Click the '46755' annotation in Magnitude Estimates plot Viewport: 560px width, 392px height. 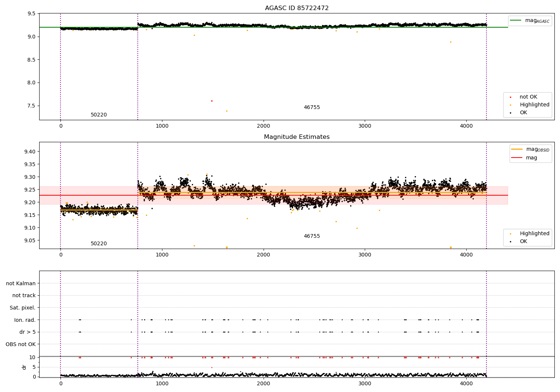click(x=312, y=236)
